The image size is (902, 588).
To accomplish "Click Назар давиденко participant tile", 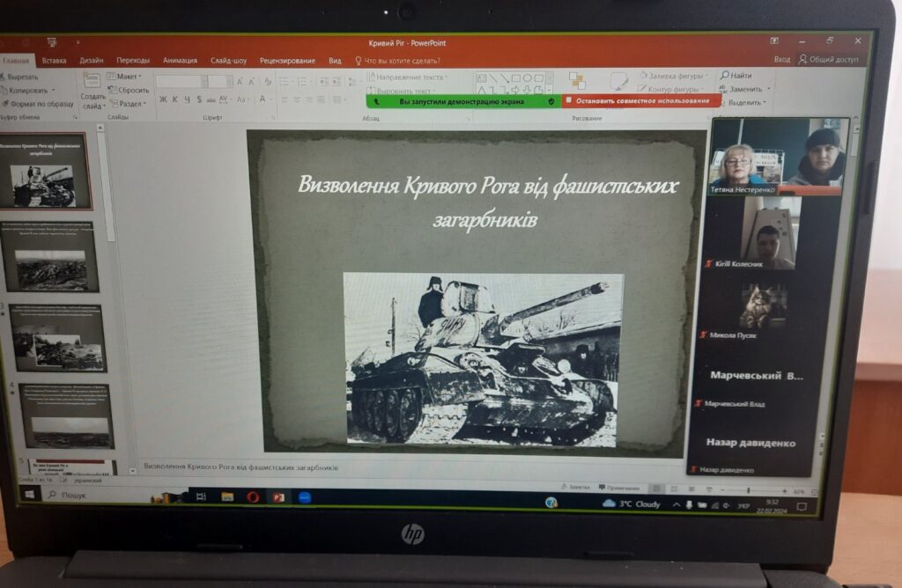I will point(751,448).
